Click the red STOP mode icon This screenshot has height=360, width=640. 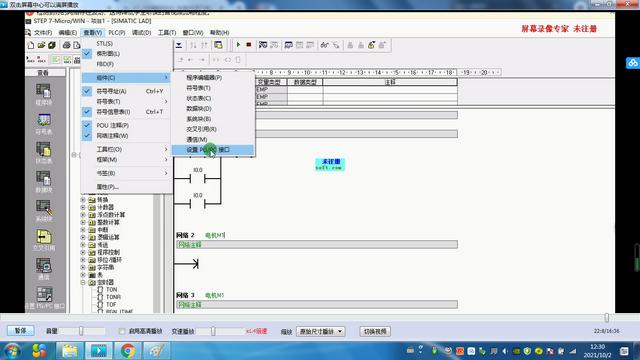pyautogui.click(x=249, y=45)
